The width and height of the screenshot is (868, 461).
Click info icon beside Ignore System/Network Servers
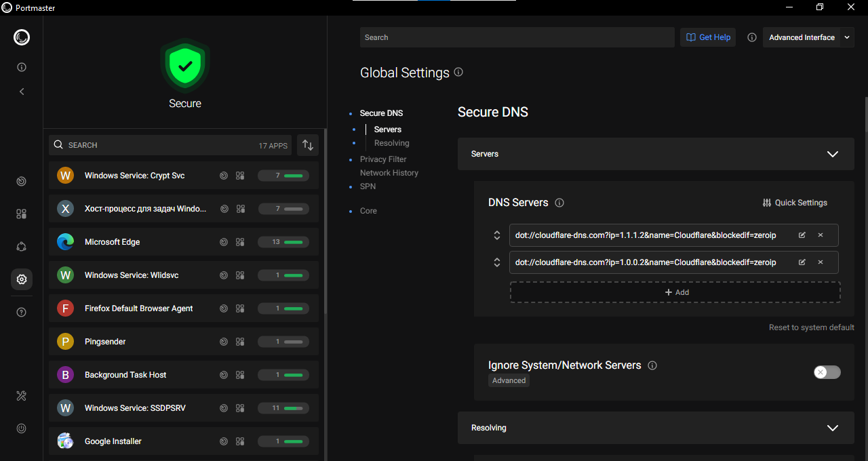pos(652,365)
